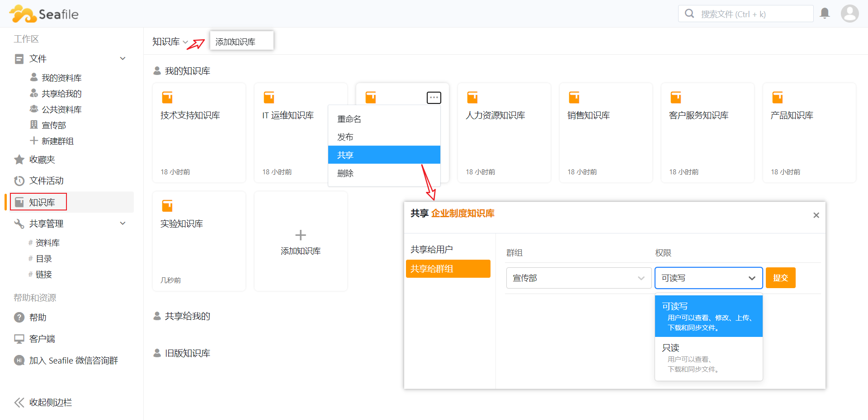Click the plus icon on 添加知识库 card

tap(301, 235)
